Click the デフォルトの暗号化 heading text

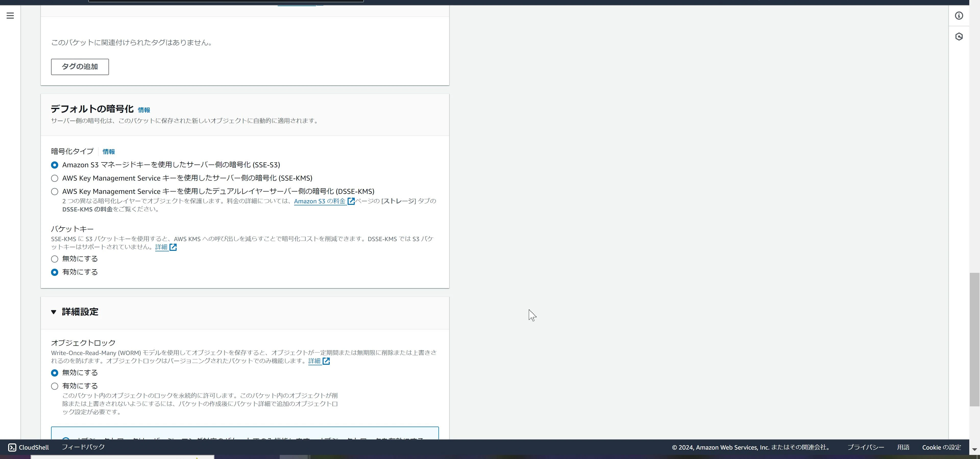pos(92,109)
